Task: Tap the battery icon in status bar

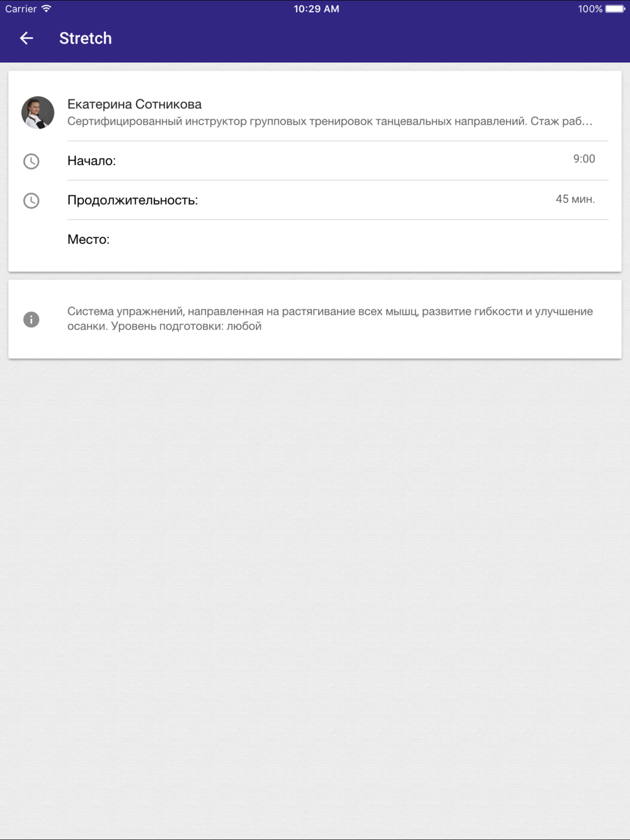Action: point(616,9)
